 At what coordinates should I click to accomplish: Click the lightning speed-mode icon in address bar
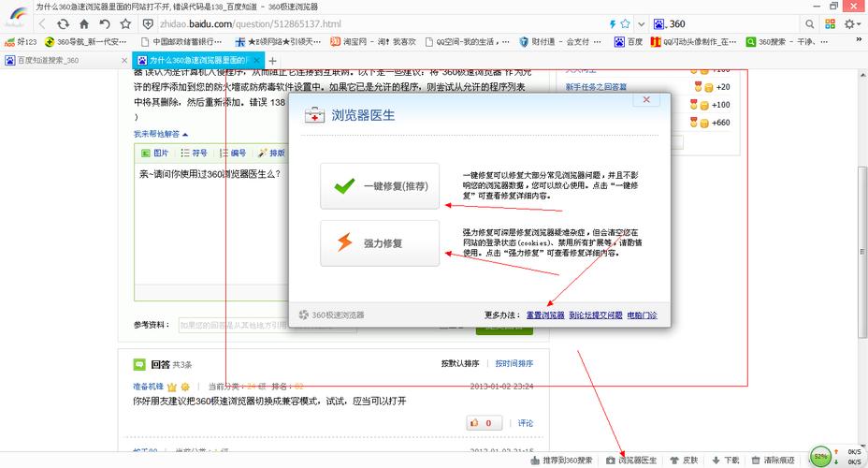click(613, 23)
